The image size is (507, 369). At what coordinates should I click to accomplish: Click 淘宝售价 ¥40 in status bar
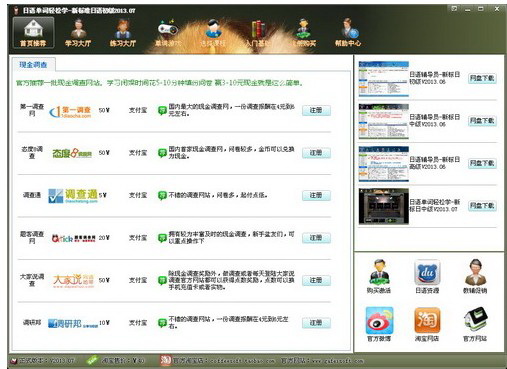[123, 361]
